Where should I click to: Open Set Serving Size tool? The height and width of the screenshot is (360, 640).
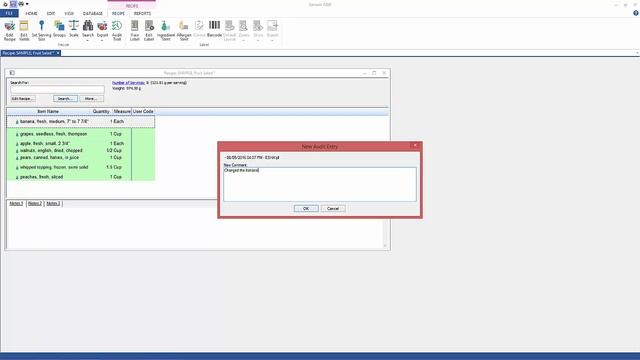41,31
